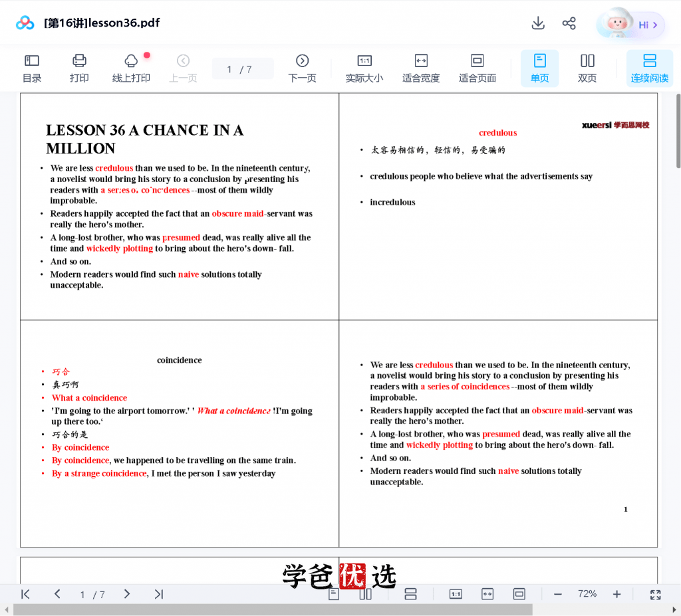This screenshot has width=681, height=616.
Task: Select 适合页面 fit page
Action: tap(477, 68)
